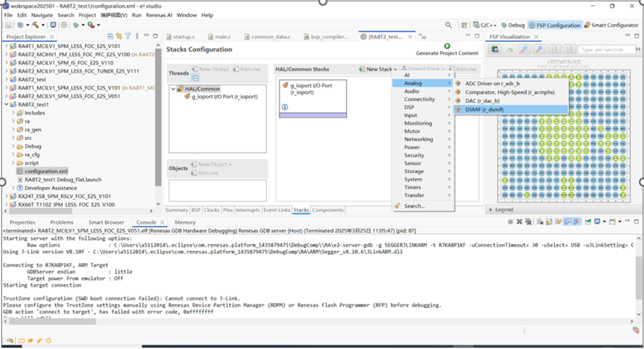Open the main.c editor tab
The height and width of the screenshot is (349, 644).
pyautogui.click(x=219, y=36)
